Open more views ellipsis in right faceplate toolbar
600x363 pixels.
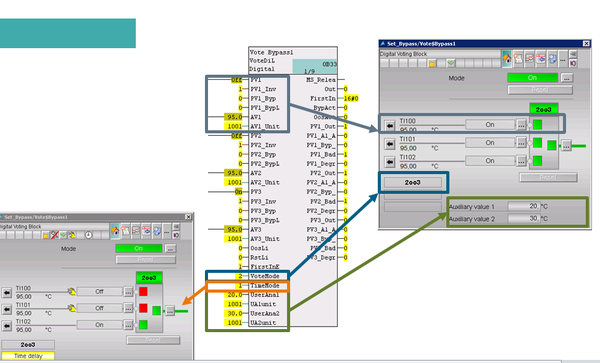[562, 60]
